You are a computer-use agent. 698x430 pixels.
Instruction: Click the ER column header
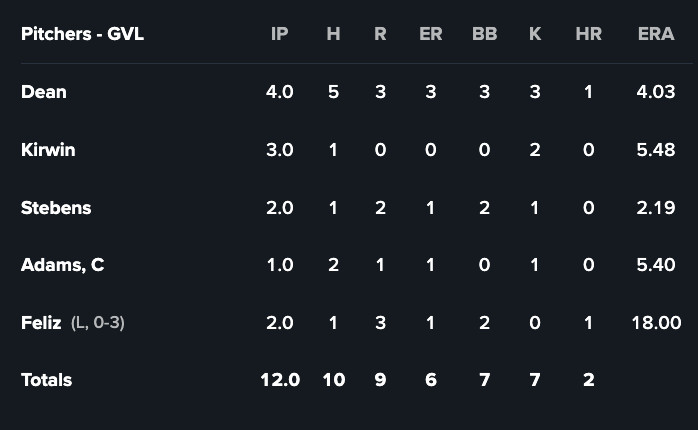tap(430, 34)
